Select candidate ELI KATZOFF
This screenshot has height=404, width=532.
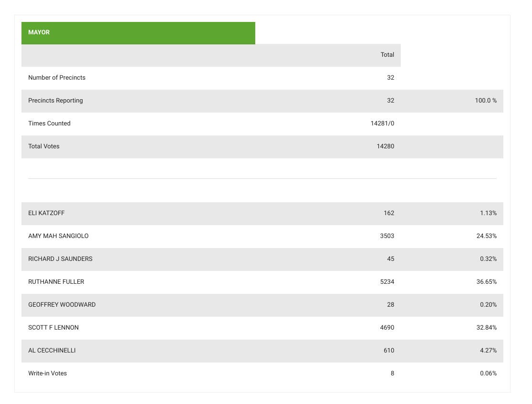(46, 213)
